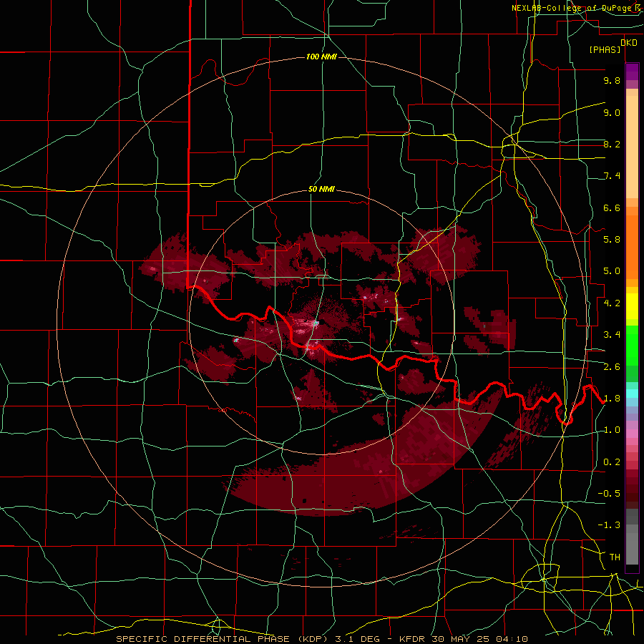Viewport: 644px width, 644px height.
Task: Click the [PHAS] units label
Action: click(x=605, y=50)
